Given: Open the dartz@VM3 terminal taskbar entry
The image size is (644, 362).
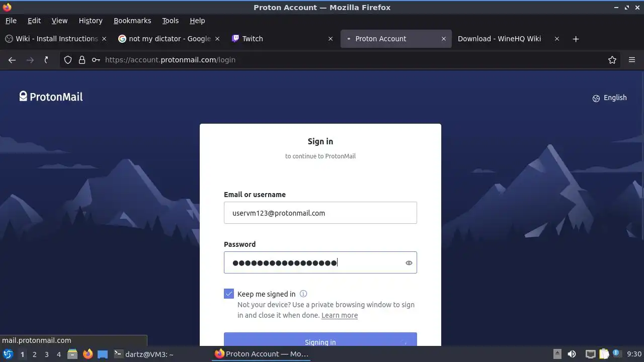Looking at the screenshot, I should [143, 354].
